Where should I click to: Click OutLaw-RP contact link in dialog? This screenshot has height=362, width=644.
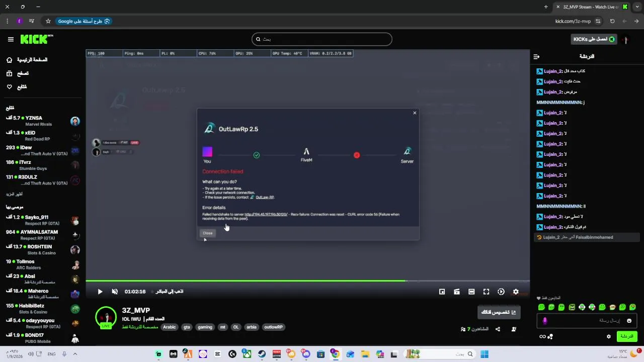click(x=265, y=197)
